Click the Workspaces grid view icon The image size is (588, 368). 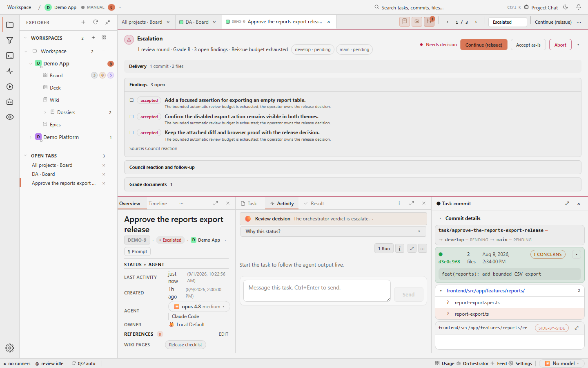point(104,38)
